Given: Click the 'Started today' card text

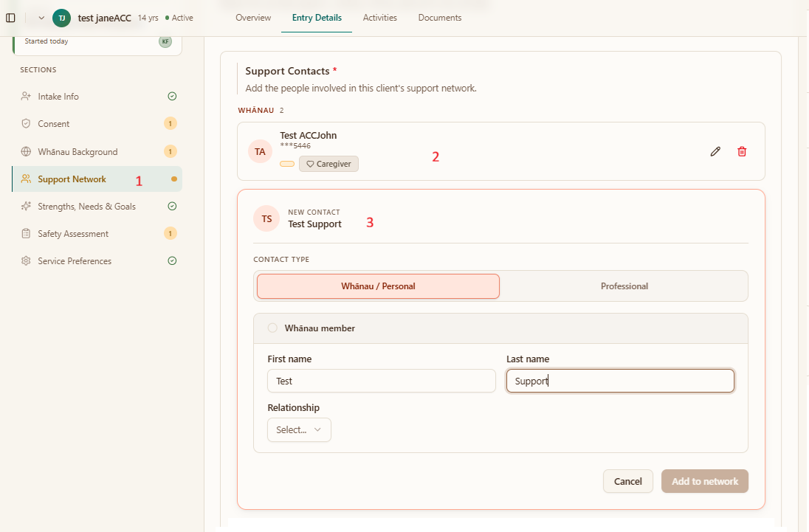Looking at the screenshot, I should 47,41.
